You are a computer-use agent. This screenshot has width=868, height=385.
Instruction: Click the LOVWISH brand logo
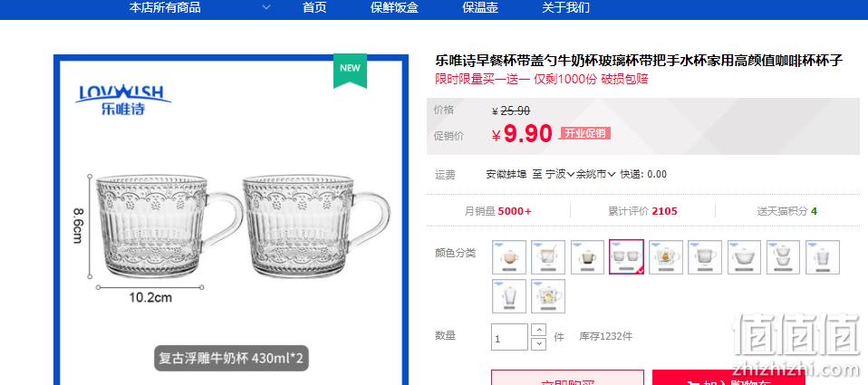tap(123, 100)
